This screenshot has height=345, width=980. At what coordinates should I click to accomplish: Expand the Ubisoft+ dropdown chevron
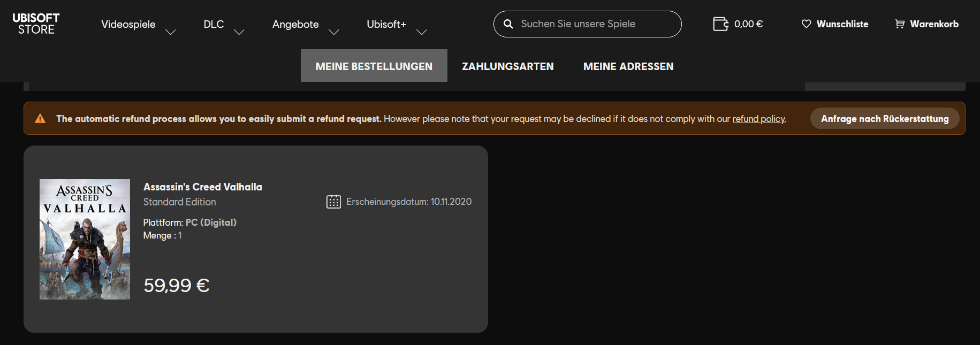click(x=421, y=32)
